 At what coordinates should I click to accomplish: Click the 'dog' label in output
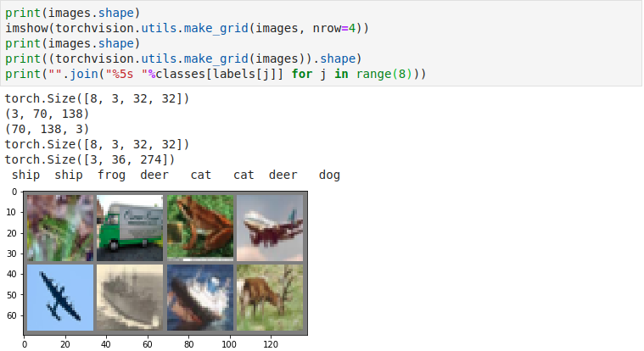coord(329,175)
